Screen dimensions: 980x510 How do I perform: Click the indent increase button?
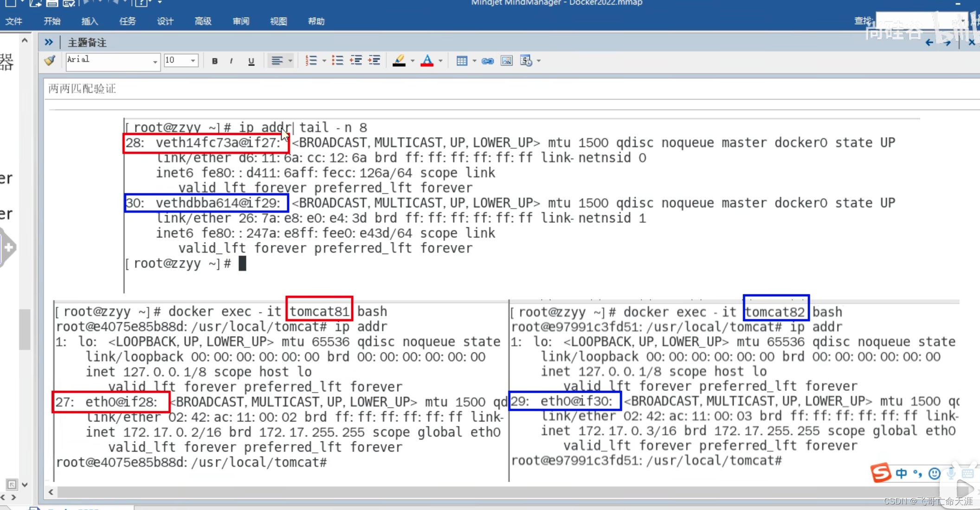click(x=374, y=61)
